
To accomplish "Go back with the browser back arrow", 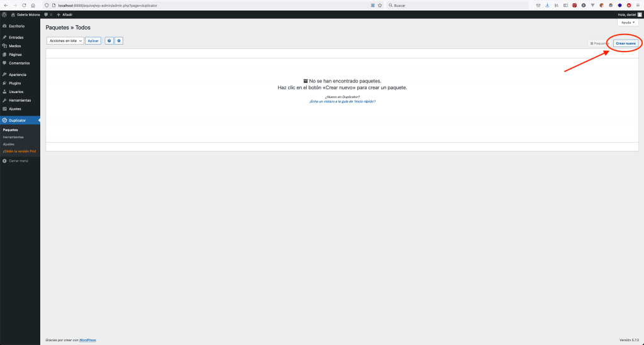I will (6, 5).
